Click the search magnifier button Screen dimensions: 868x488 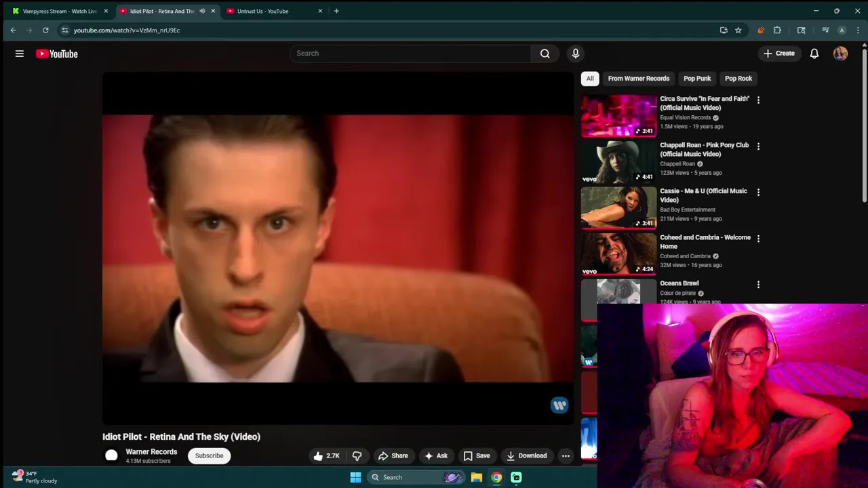pyautogui.click(x=545, y=54)
